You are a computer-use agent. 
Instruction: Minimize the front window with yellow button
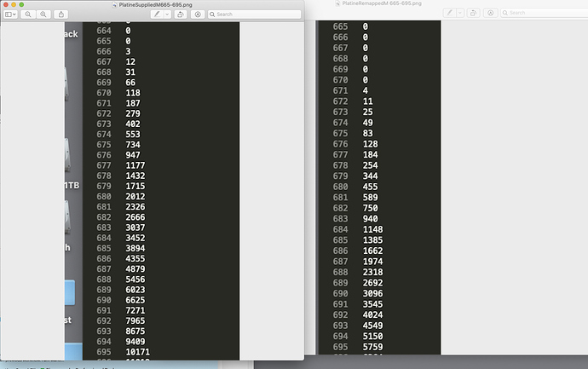click(13, 4)
